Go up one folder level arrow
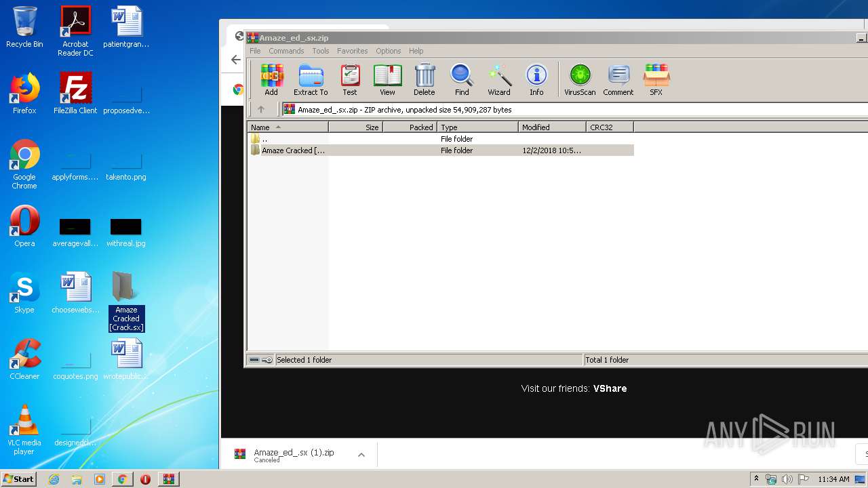868x488 pixels. coord(261,109)
